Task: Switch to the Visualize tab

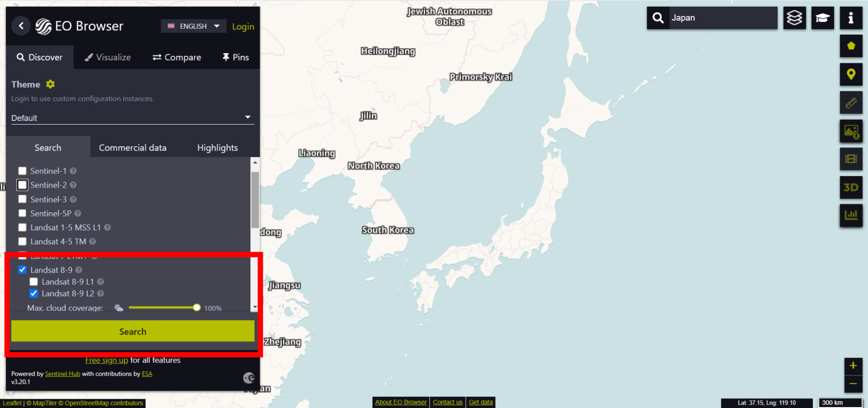Action: click(108, 57)
